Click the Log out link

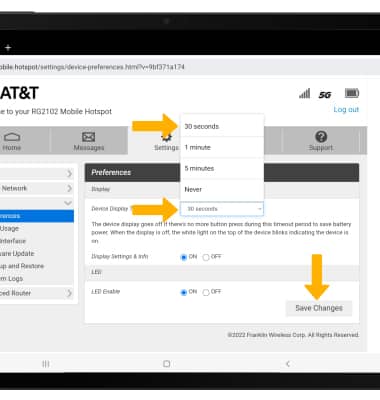[346, 109]
